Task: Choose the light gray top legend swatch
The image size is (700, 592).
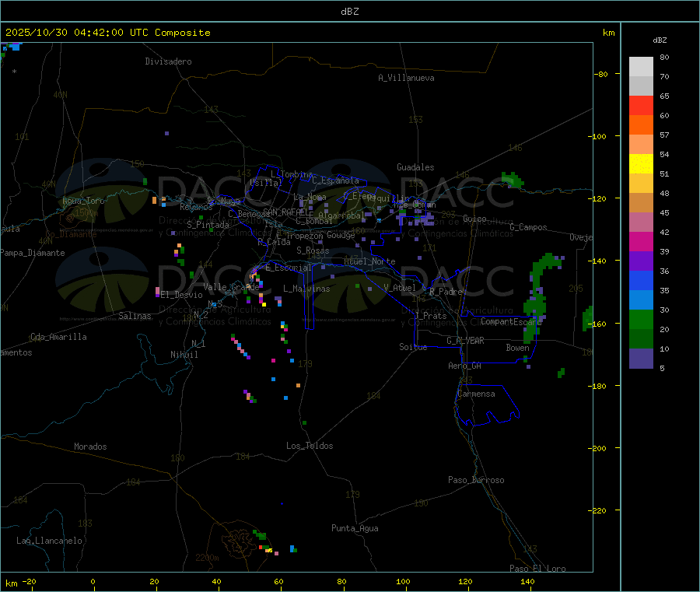Action: pyautogui.click(x=641, y=66)
